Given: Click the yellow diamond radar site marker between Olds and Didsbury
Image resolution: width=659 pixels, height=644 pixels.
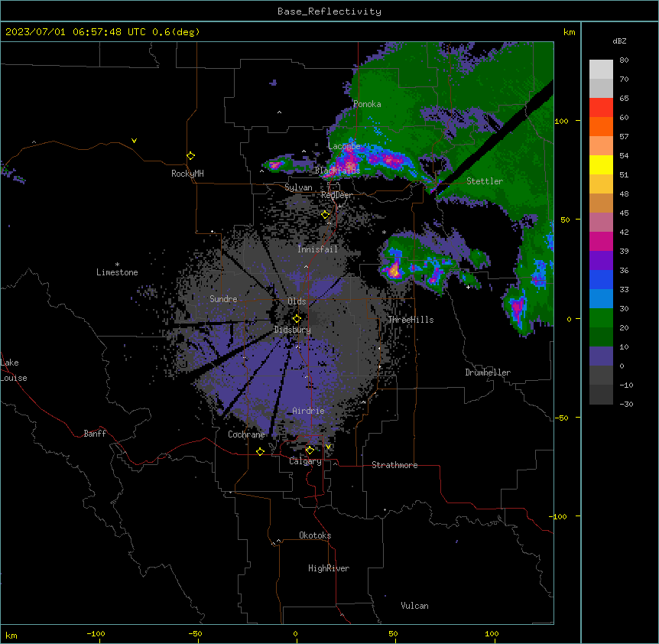Looking at the screenshot, I should coord(297,319).
